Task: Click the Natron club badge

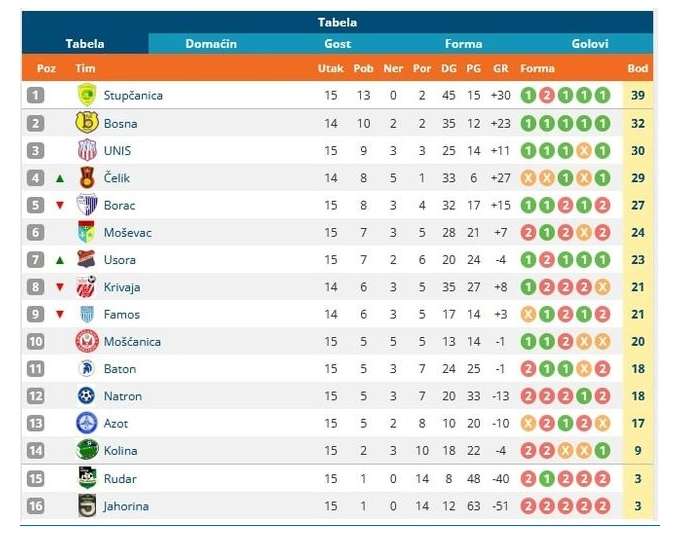Action: 87,396
